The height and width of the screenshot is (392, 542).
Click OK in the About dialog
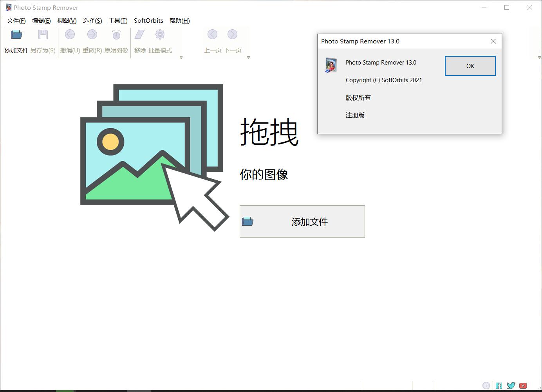point(470,66)
